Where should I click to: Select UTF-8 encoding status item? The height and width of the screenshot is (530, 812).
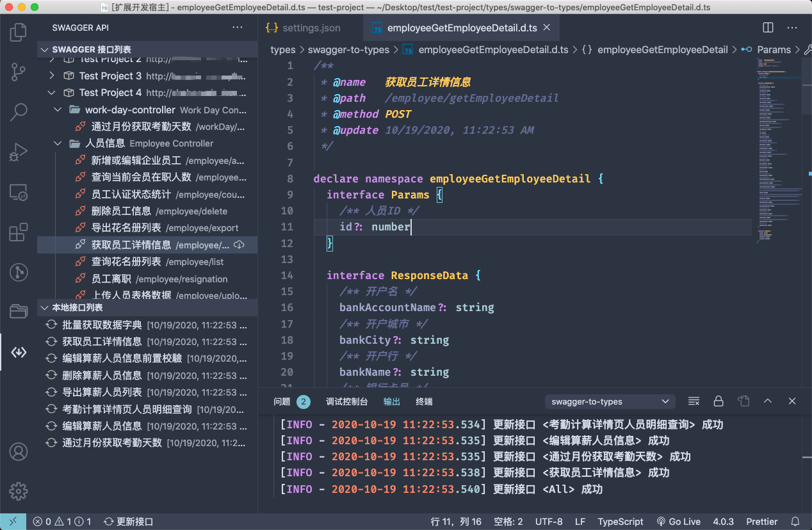[549, 522]
